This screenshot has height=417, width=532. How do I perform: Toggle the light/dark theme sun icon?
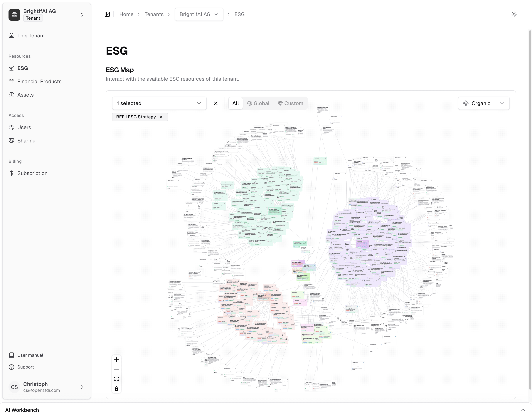pos(514,14)
